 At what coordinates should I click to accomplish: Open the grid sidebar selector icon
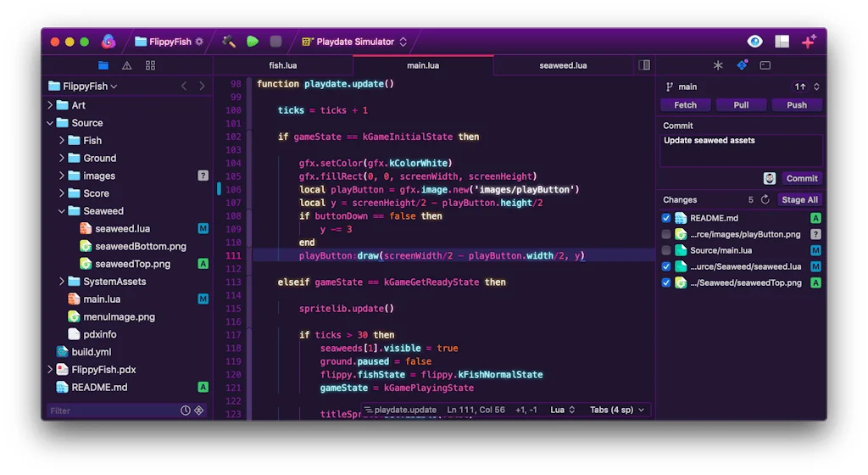pos(150,65)
